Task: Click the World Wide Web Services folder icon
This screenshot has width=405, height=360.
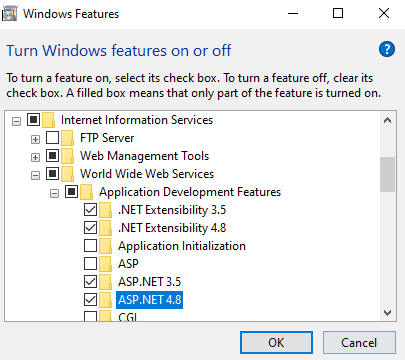Action: click(68, 174)
